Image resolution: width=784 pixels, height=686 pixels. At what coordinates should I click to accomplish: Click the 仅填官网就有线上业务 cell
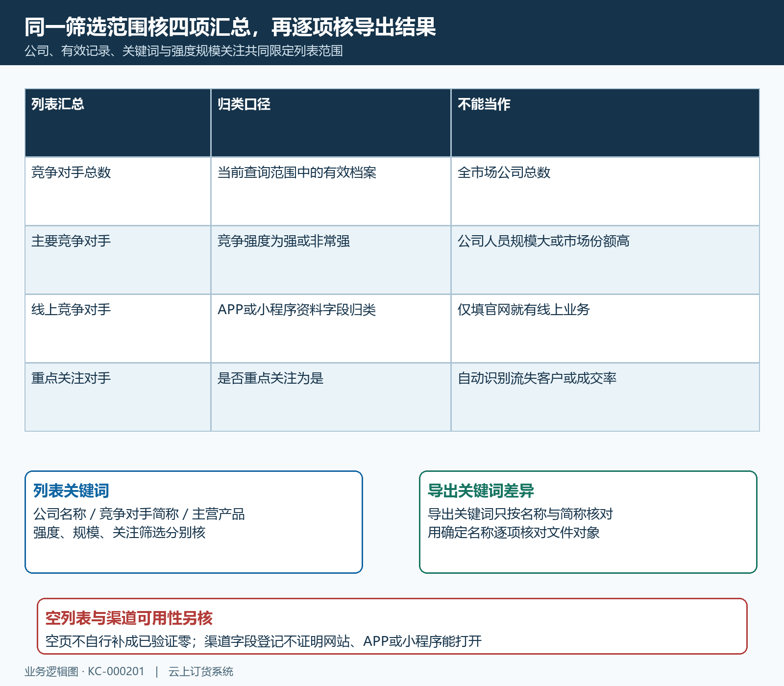point(605,329)
